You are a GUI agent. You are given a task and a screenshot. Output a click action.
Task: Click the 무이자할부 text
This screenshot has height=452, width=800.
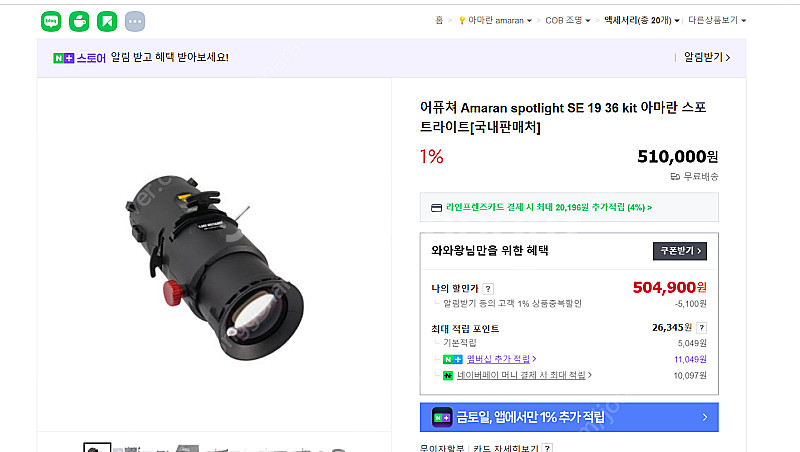point(442,448)
